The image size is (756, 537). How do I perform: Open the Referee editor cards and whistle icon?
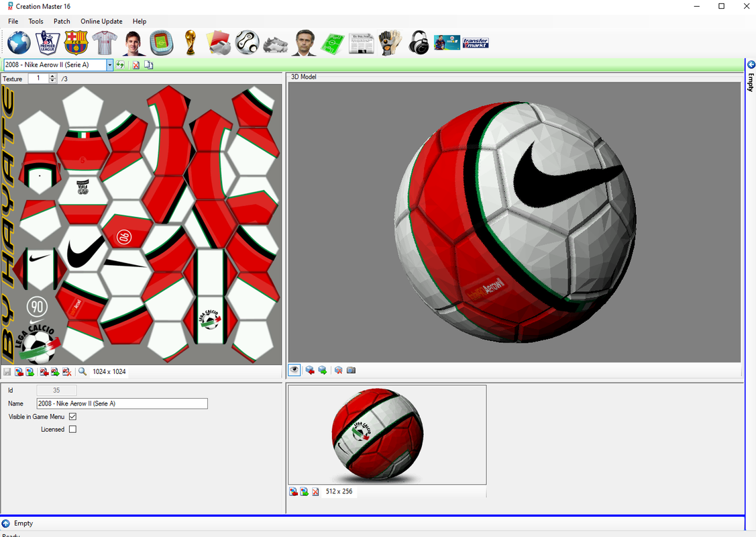coord(219,43)
